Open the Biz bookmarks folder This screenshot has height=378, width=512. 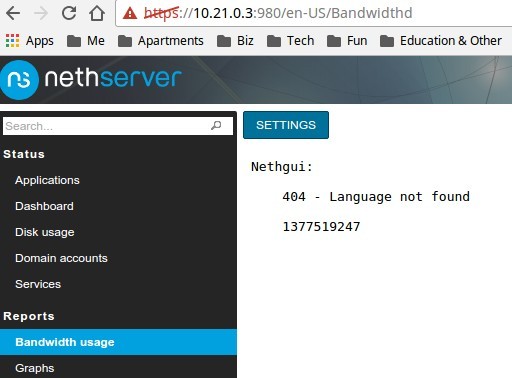pyautogui.click(x=235, y=41)
